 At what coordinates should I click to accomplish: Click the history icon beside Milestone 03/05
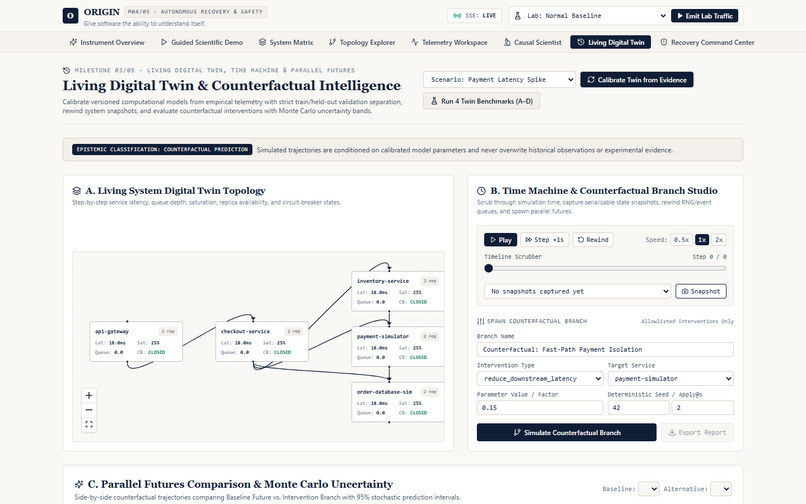pos(66,70)
